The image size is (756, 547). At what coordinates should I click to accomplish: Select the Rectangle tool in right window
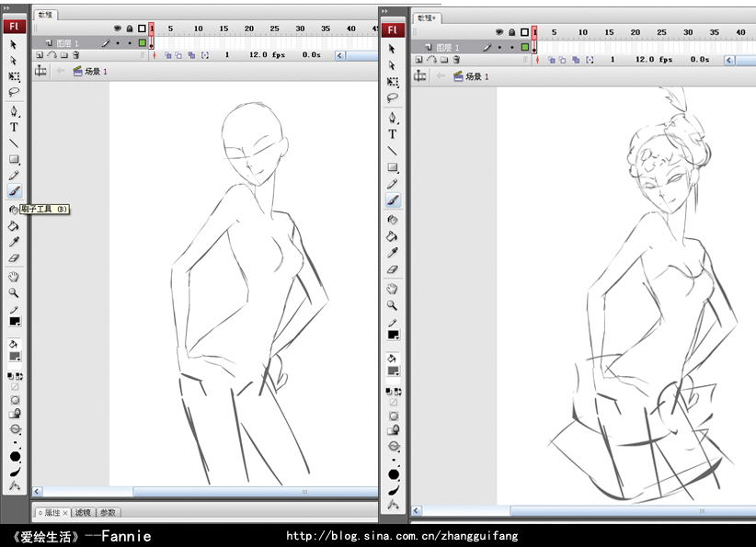point(393,167)
